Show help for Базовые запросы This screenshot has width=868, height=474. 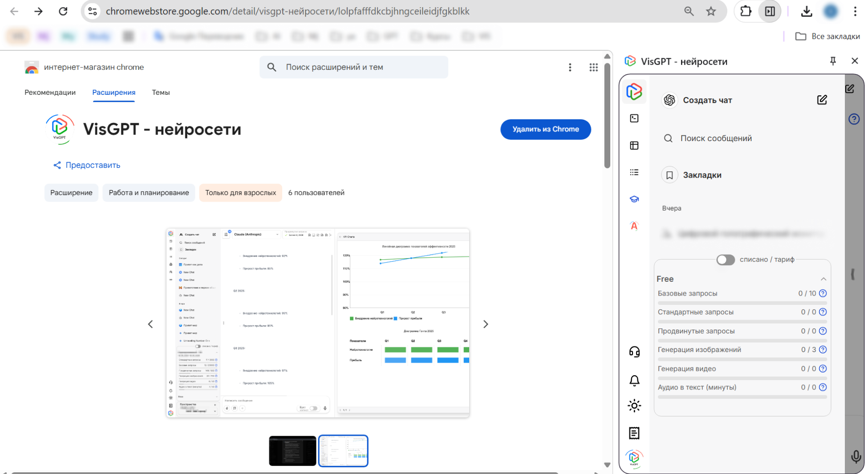pyautogui.click(x=823, y=293)
